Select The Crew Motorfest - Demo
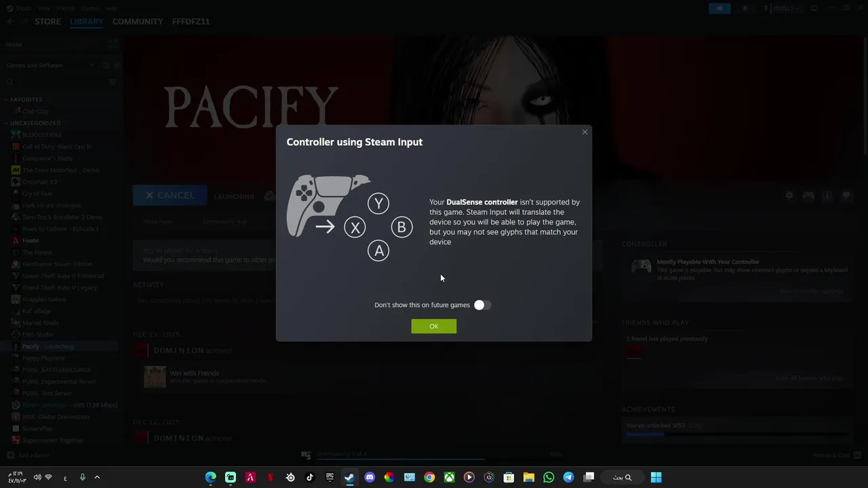This screenshot has height=488, width=868. tap(60, 170)
